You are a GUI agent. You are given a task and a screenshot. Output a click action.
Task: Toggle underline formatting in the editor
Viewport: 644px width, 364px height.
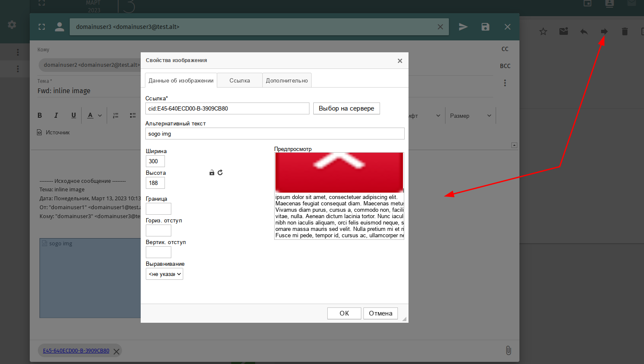point(74,115)
